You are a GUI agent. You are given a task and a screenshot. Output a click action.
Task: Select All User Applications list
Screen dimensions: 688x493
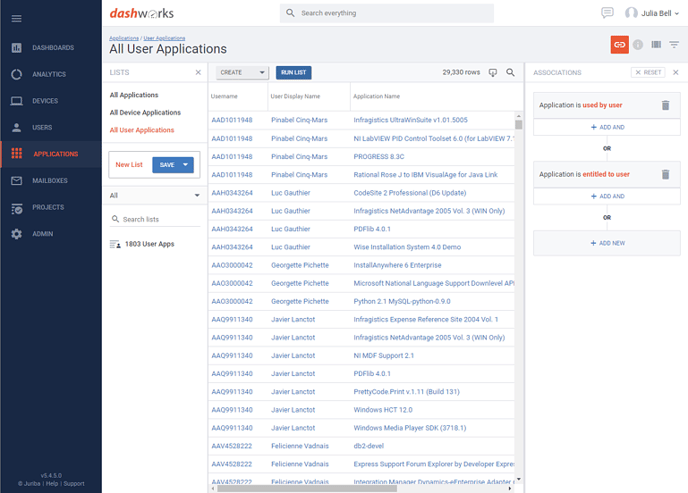click(x=142, y=130)
